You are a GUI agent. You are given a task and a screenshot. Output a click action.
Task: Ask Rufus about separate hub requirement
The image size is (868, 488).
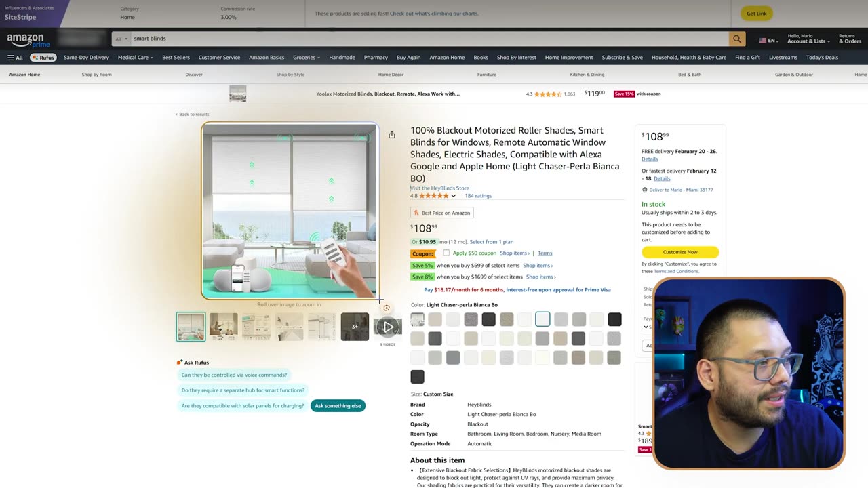(243, 390)
